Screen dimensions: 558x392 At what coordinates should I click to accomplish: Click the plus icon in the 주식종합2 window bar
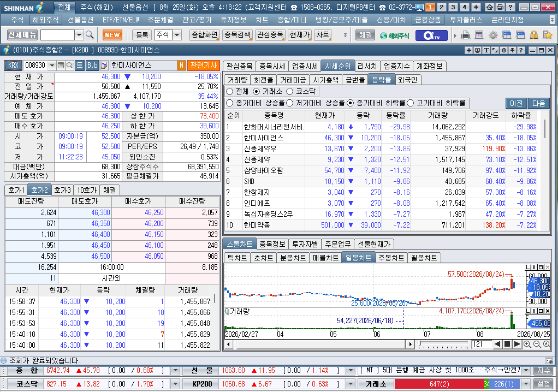pos(468,50)
